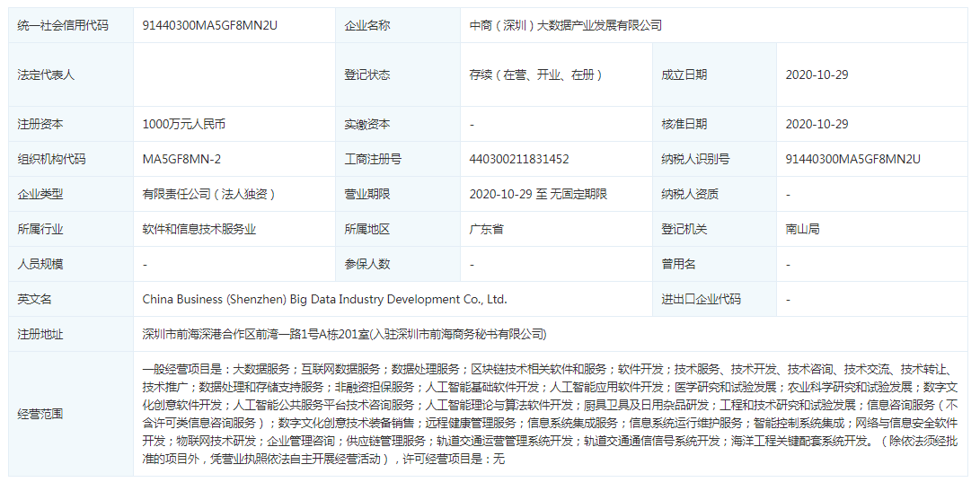Screen dimensions: 980x491
Task: Click the 所属地区 label
Action: coord(366,229)
